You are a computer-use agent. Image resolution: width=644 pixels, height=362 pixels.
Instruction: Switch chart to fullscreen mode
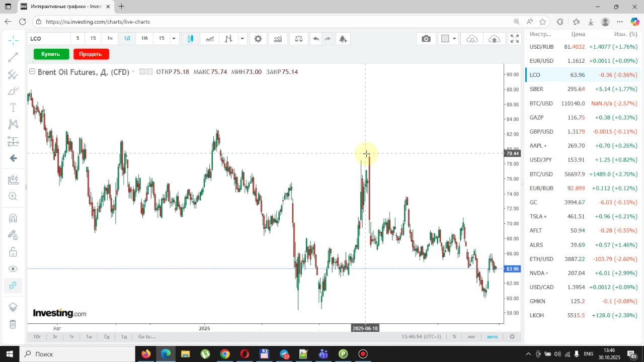[515, 39]
